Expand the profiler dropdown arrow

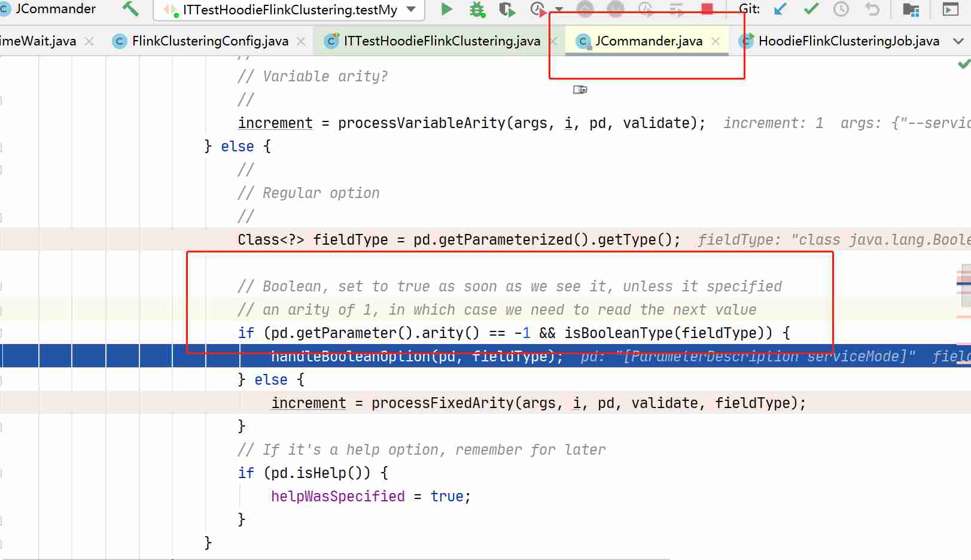559,10
